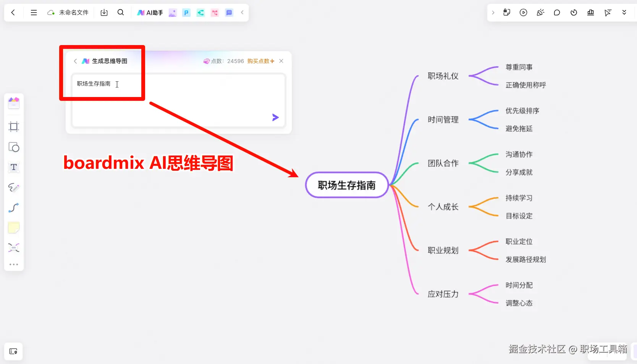Select the 目标设定 leaf node
The image size is (637, 364).
click(519, 216)
